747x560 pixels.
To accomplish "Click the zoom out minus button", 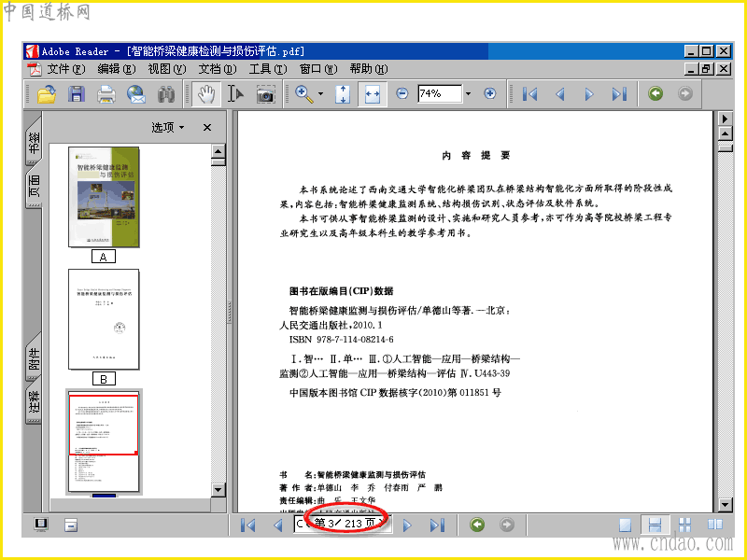I will (402, 93).
